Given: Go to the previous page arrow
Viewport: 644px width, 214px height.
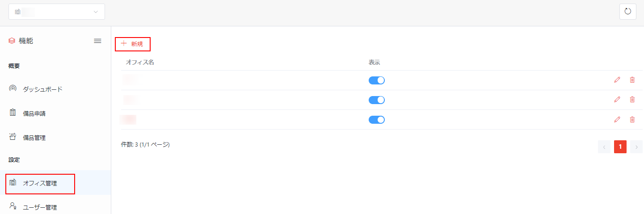Looking at the screenshot, I should point(604,147).
